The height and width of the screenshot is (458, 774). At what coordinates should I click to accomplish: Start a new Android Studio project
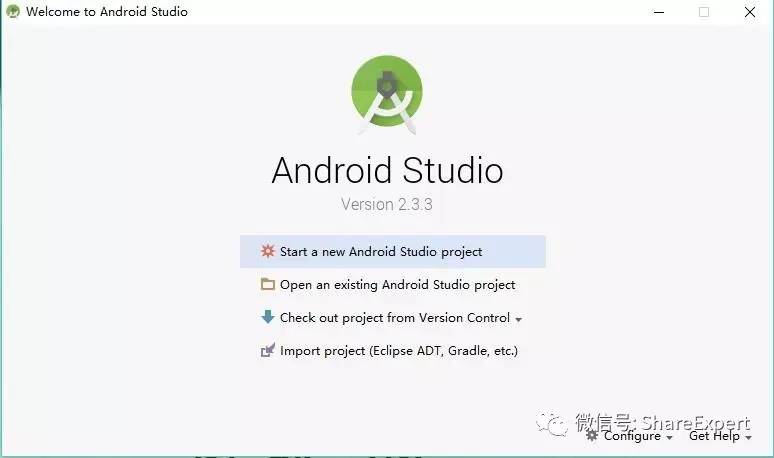click(x=393, y=252)
